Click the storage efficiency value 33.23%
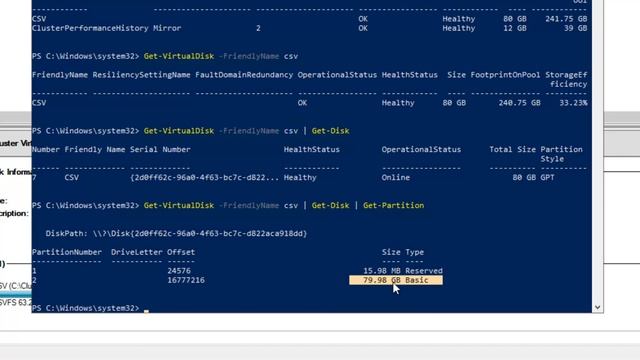The height and width of the screenshot is (360, 640). [x=573, y=103]
